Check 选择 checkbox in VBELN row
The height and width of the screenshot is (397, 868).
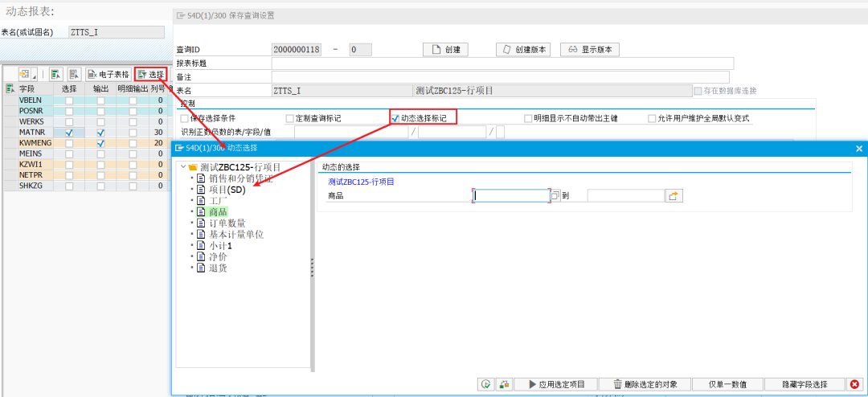pos(69,100)
